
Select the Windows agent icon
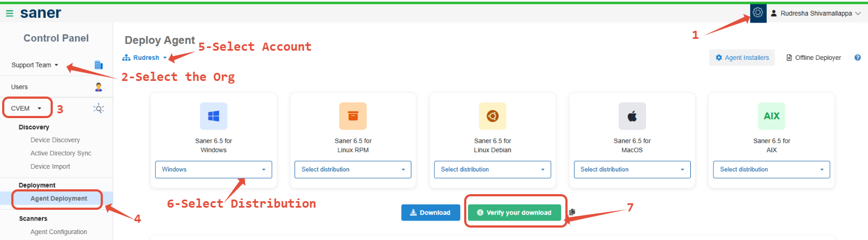(x=214, y=116)
